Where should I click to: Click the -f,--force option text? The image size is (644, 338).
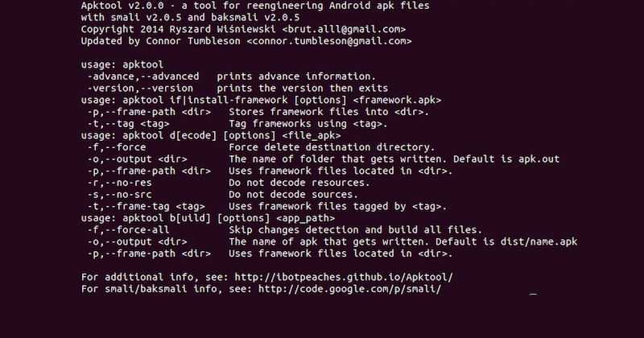coord(117,147)
